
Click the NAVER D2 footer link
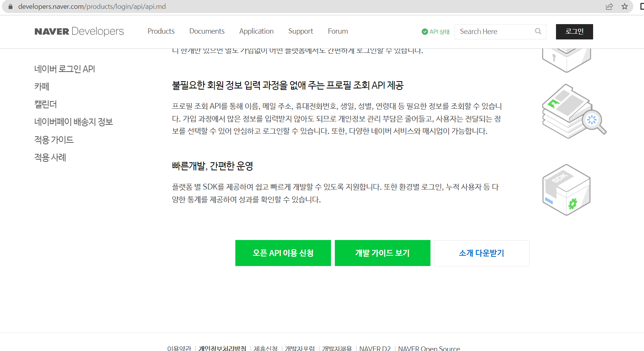click(x=375, y=348)
